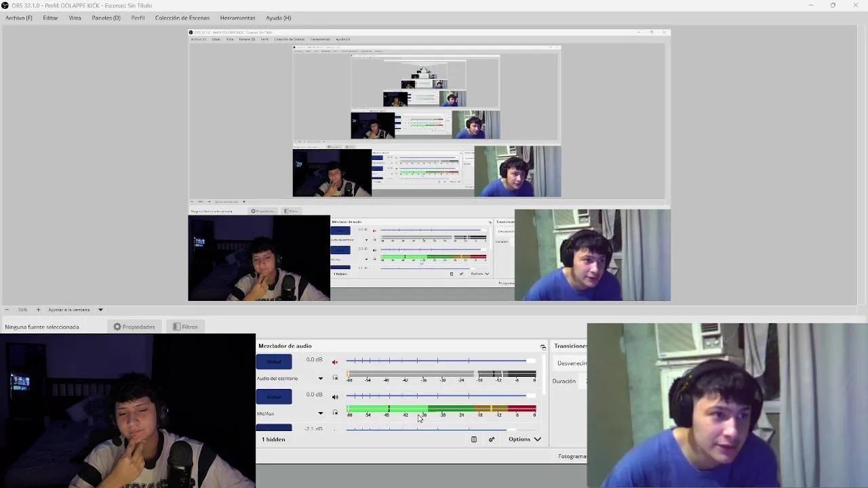Click Ninguna fuente seleccionada text
The height and width of the screenshot is (488, 868).
pos(42,327)
